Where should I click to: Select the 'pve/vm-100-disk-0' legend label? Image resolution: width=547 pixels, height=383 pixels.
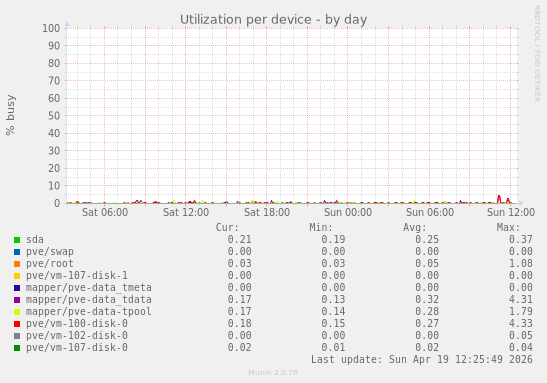[x=77, y=323]
